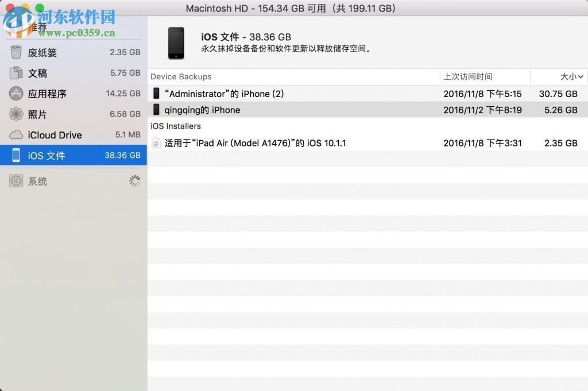588x391 pixels.
Task: Select the 系统 category
Action: click(x=73, y=181)
